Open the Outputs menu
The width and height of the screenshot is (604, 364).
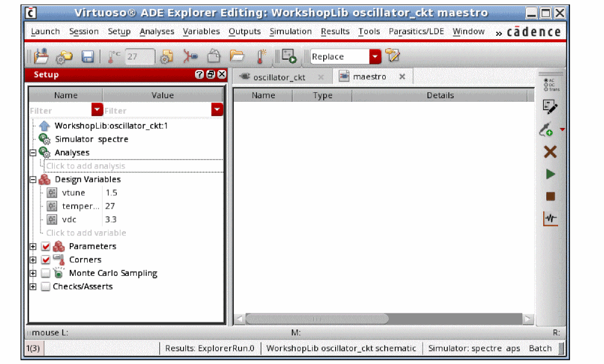pos(244,31)
